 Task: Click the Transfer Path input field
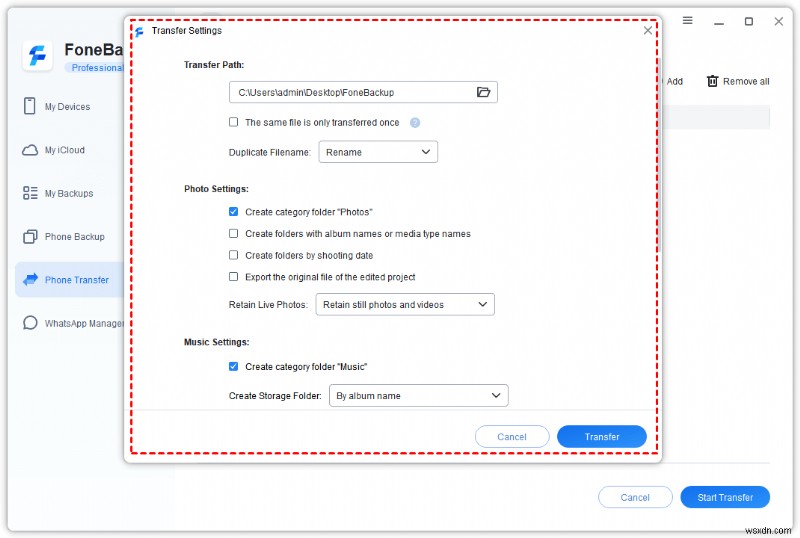click(363, 92)
